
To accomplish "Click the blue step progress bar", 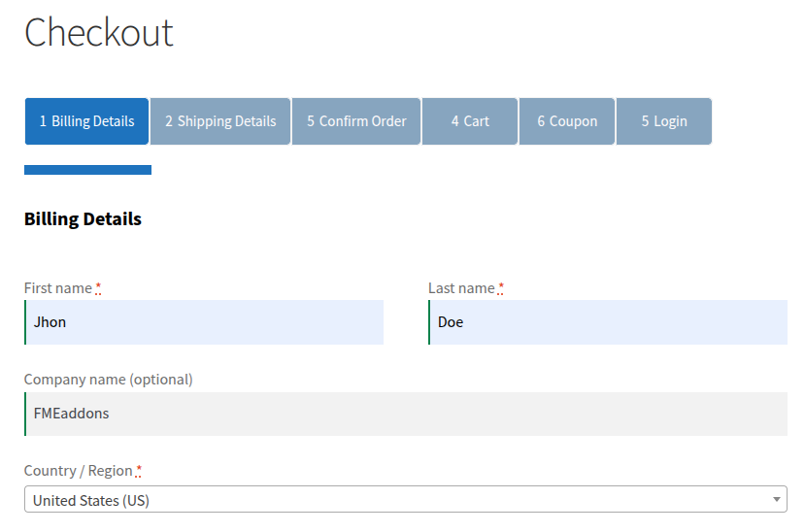I will pos(87,170).
